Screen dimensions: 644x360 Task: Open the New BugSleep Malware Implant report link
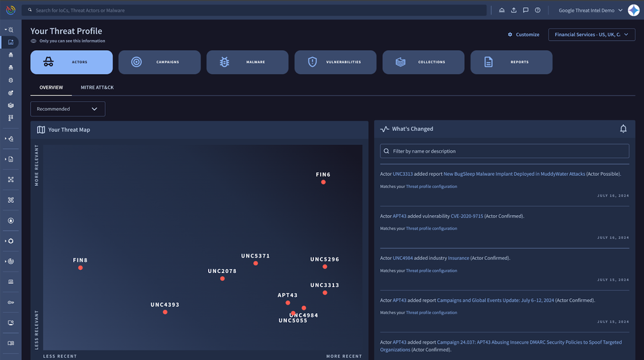[514, 174]
